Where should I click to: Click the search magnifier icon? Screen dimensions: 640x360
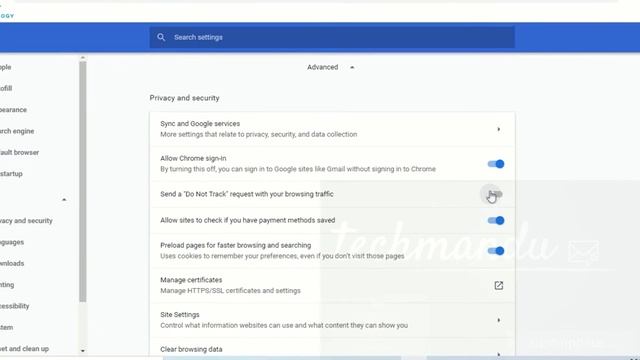pyautogui.click(x=161, y=37)
